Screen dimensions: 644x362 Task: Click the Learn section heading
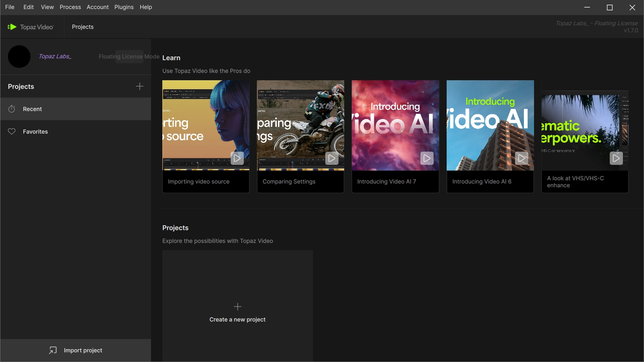(x=171, y=58)
